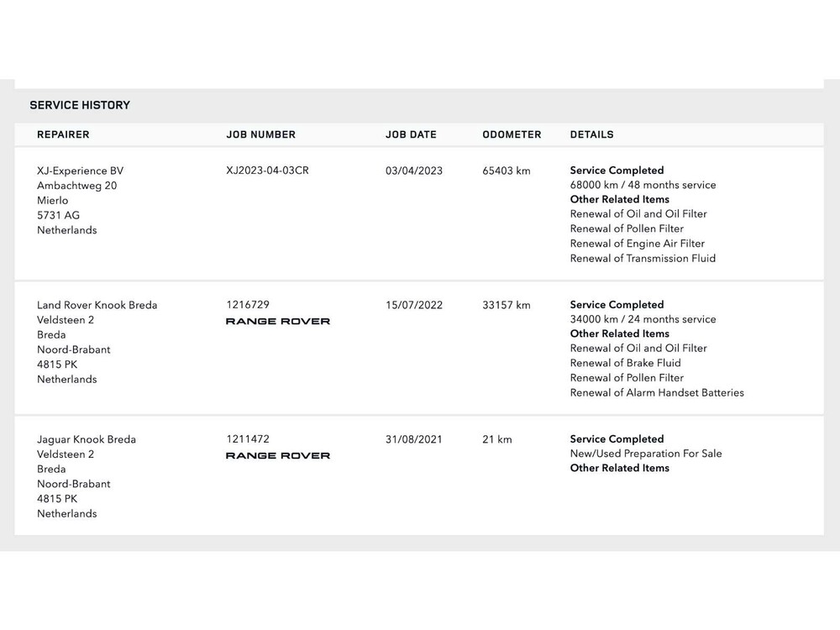Click the XJ-Experience BV repairer name
This screenshot has width=840, height=630.
tap(80, 171)
